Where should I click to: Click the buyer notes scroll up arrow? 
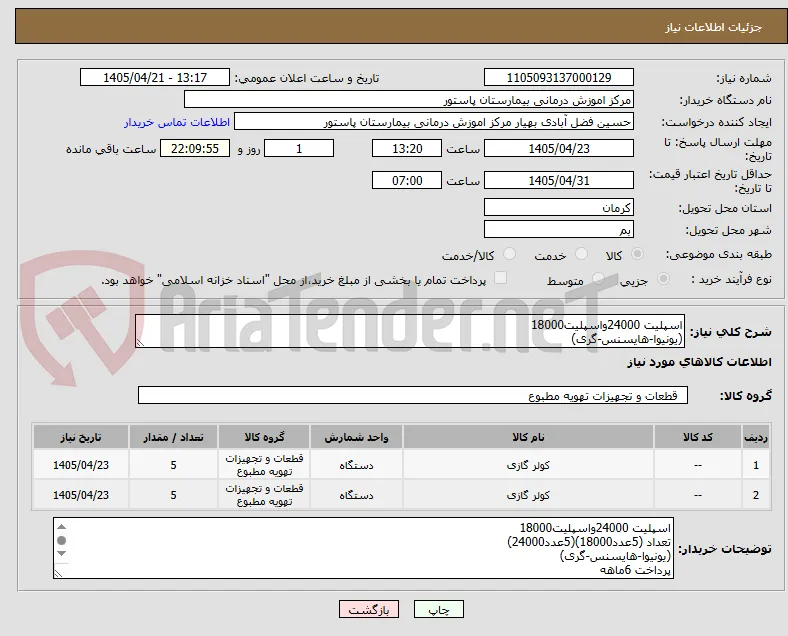point(61,526)
